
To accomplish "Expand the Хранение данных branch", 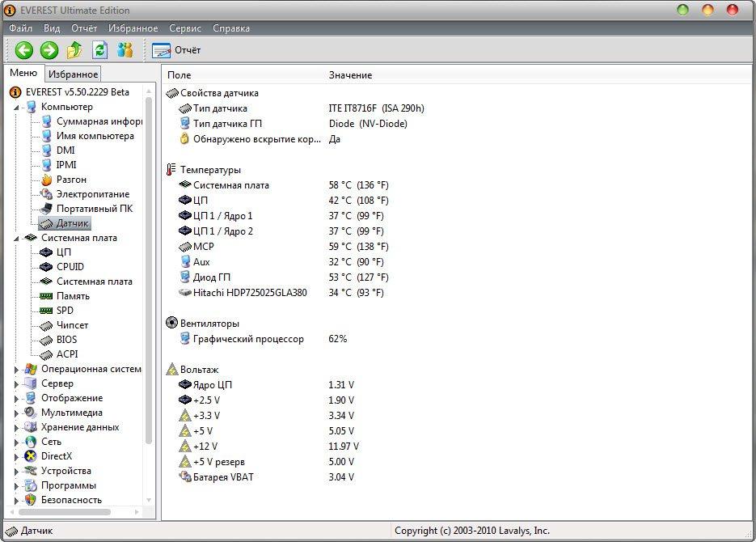I will [16, 428].
